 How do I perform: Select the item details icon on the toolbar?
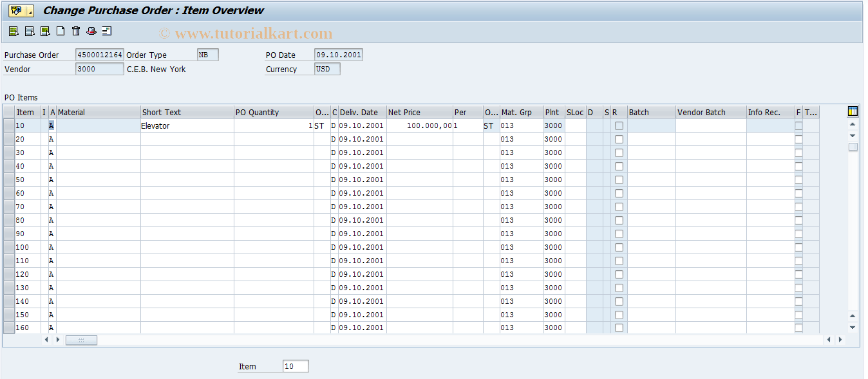(13, 31)
